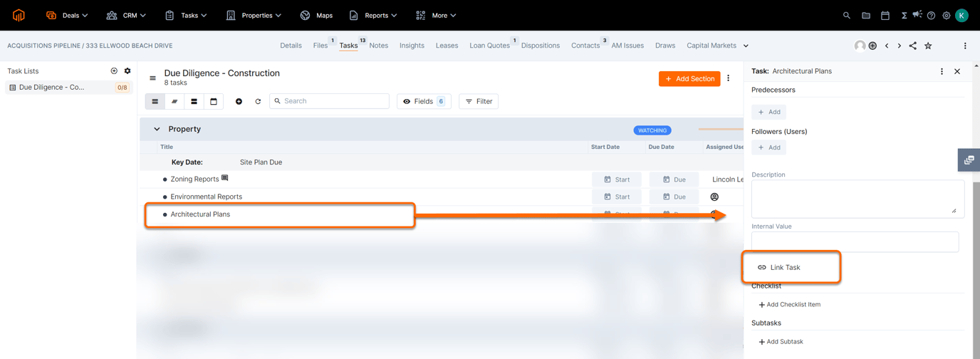The image size is (980, 359).
Task: Click the Description text area
Action: (857, 198)
